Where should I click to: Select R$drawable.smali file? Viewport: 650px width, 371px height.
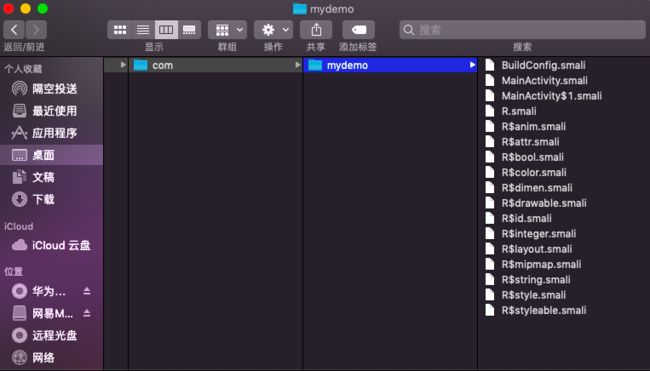click(x=544, y=203)
